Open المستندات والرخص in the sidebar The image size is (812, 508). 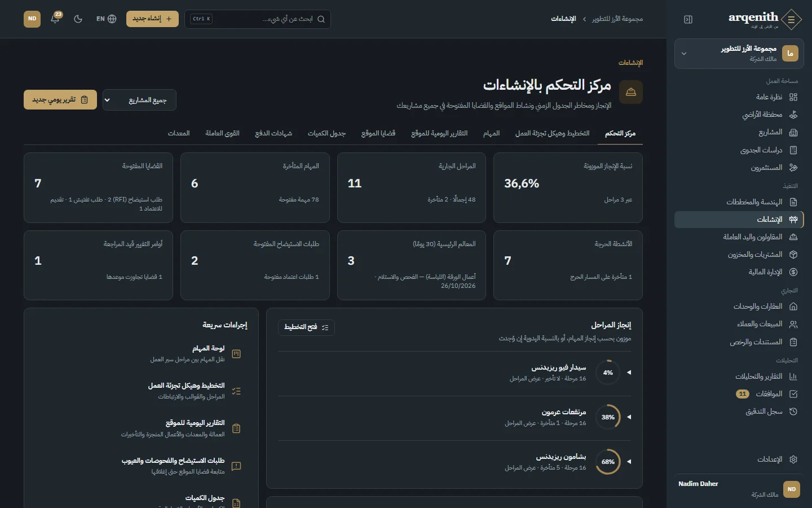coord(739,342)
